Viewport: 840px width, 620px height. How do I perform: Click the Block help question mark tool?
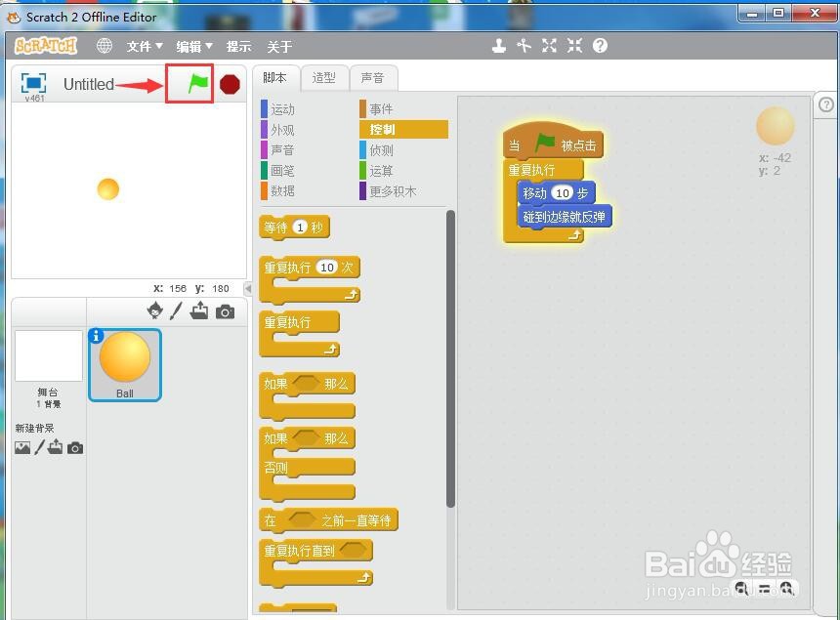pos(600,46)
